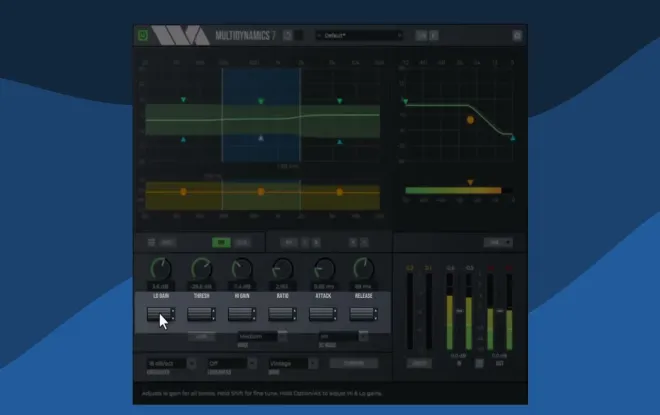Click the Hi Gain knob
This screenshot has width=660, height=415.
(x=242, y=269)
